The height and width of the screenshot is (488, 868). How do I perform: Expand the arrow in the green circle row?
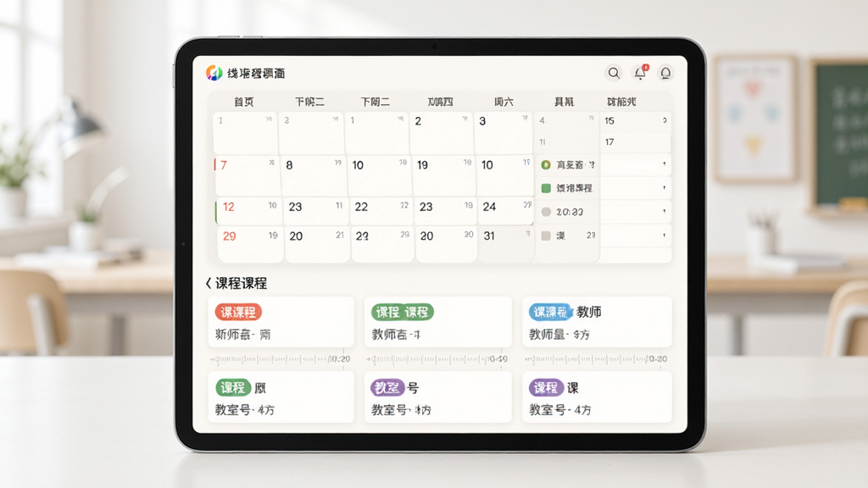pyautogui.click(x=665, y=164)
